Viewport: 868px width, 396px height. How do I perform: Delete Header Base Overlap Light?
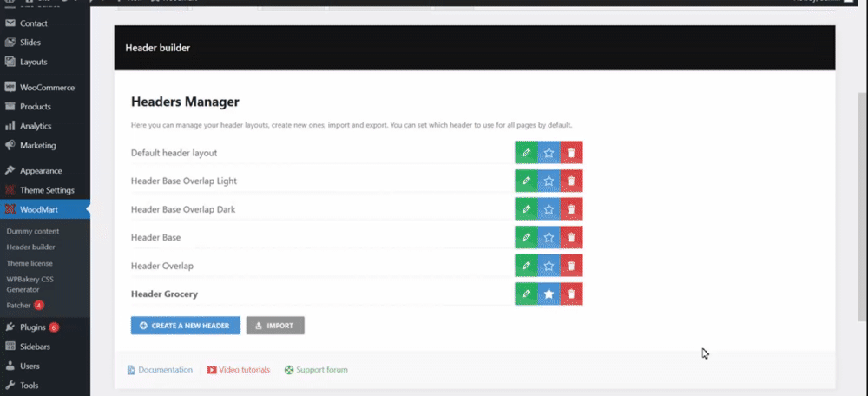coord(571,181)
